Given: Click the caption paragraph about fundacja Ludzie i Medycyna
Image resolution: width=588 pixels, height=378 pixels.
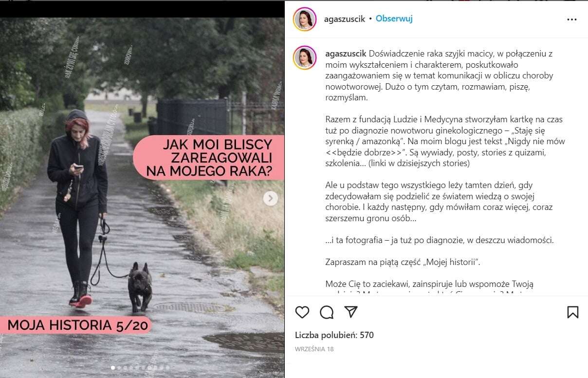Looking at the screenshot, I should (x=445, y=141).
